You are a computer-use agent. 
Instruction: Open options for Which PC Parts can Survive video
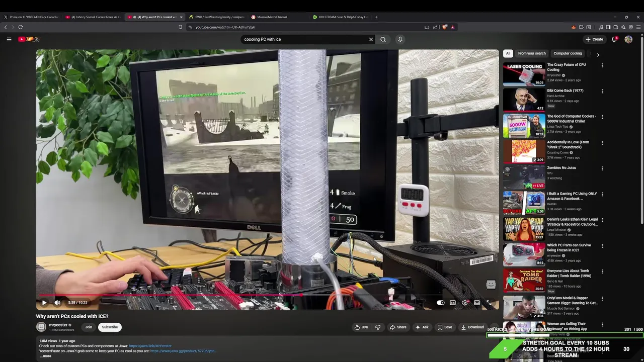602,246
